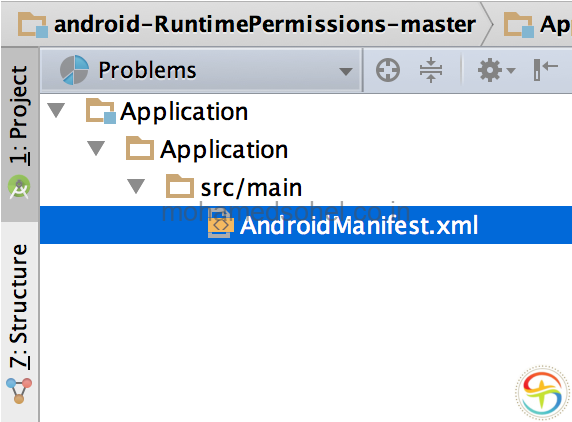Open the gear settings menu
572x422 pixels.
click(496, 70)
